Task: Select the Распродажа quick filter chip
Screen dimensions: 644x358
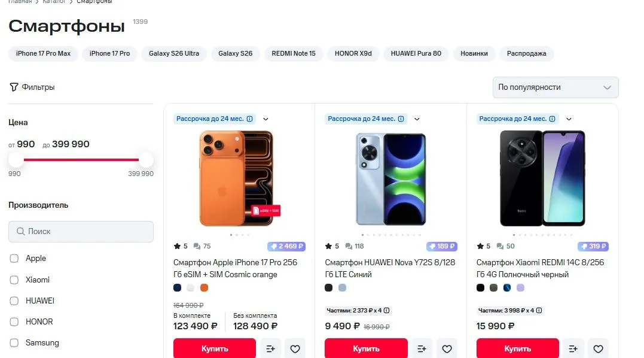Action: coord(527,53)
